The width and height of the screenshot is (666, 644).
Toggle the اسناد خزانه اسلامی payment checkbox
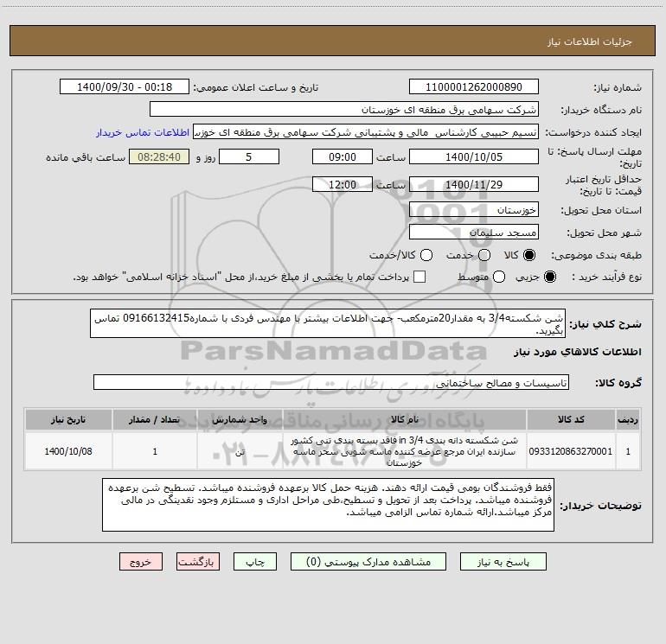point(419,277)
